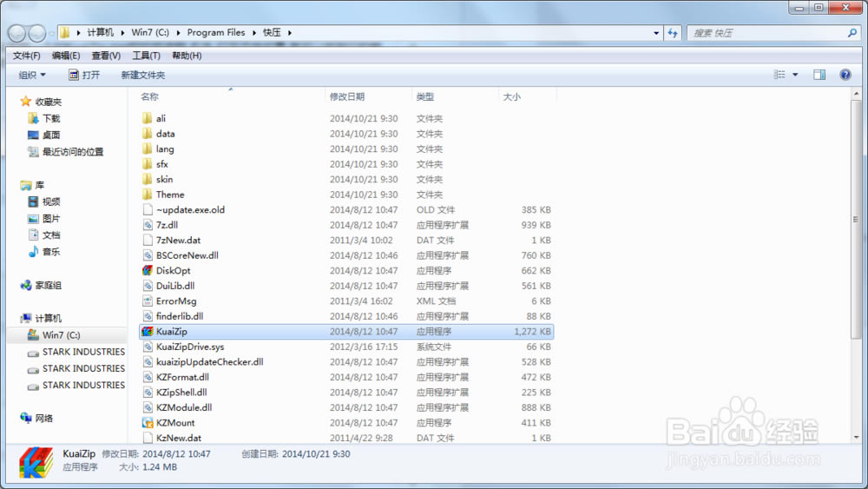The image size is (868, 489).
Task: Select the lang folder icon
Action: (148, 149)
